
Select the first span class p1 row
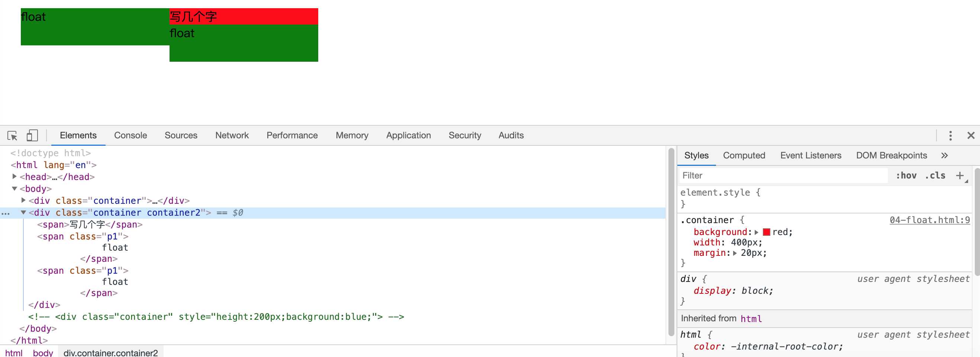(83, 237)
